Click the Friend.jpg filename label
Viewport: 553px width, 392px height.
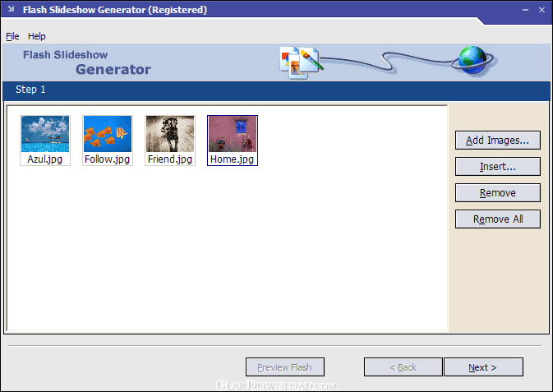[170, 159]
